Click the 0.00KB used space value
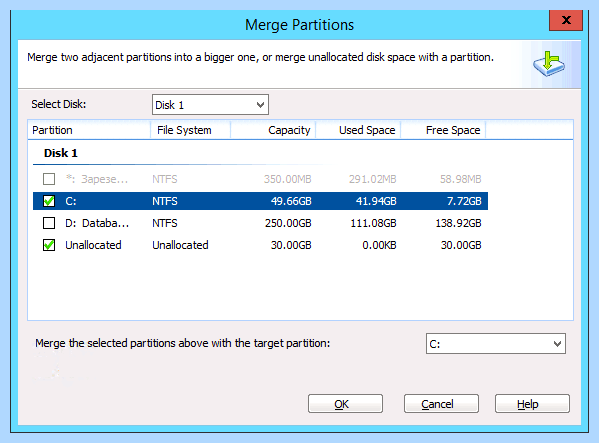 [x=379, y=245]
